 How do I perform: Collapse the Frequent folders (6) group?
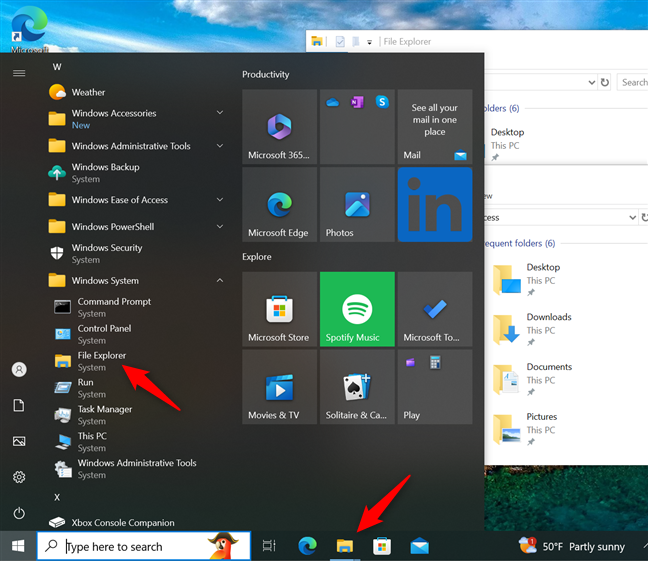pyautogui.click(x=520, y=243)
